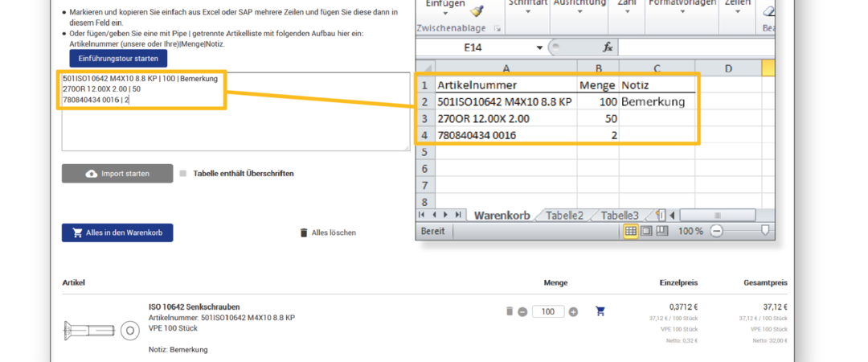Click the select-all corner of the Excel grid
Viewport: 868px width, 362px height.
tap(426, 68)
